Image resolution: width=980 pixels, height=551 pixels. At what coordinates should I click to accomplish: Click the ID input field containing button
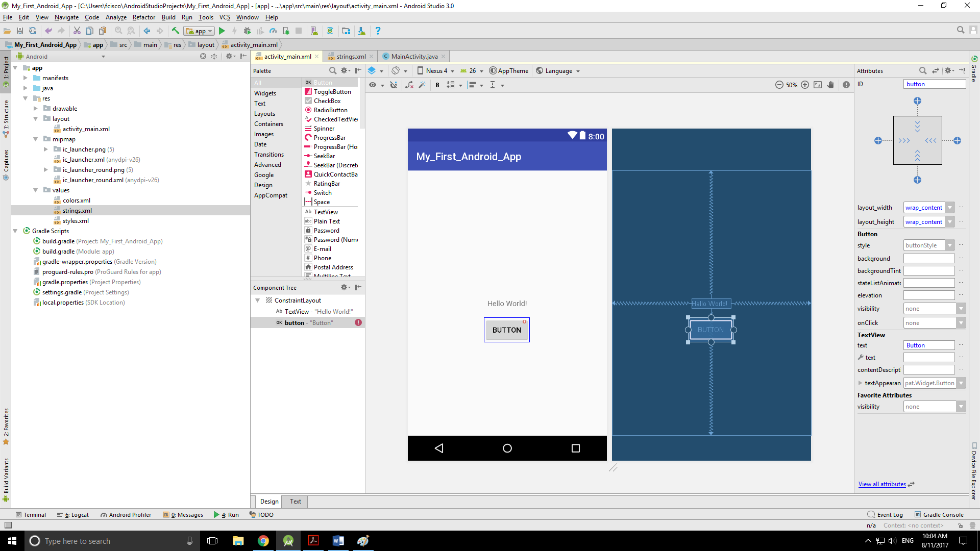click(934, 84)
